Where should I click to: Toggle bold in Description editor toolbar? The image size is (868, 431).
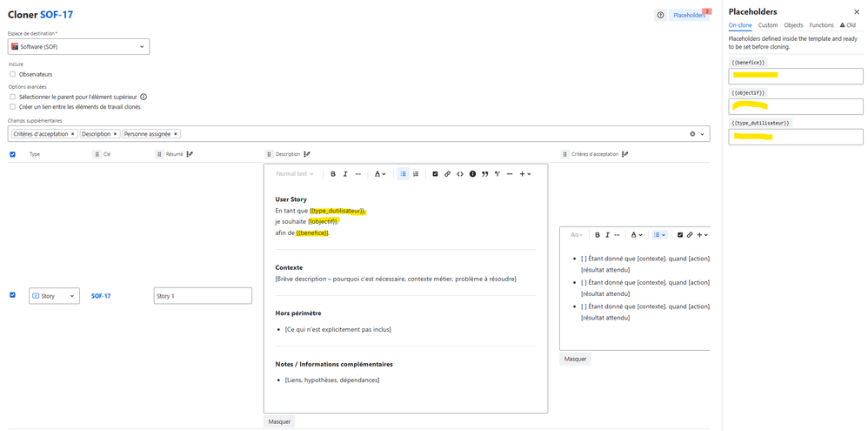[333, 174]
